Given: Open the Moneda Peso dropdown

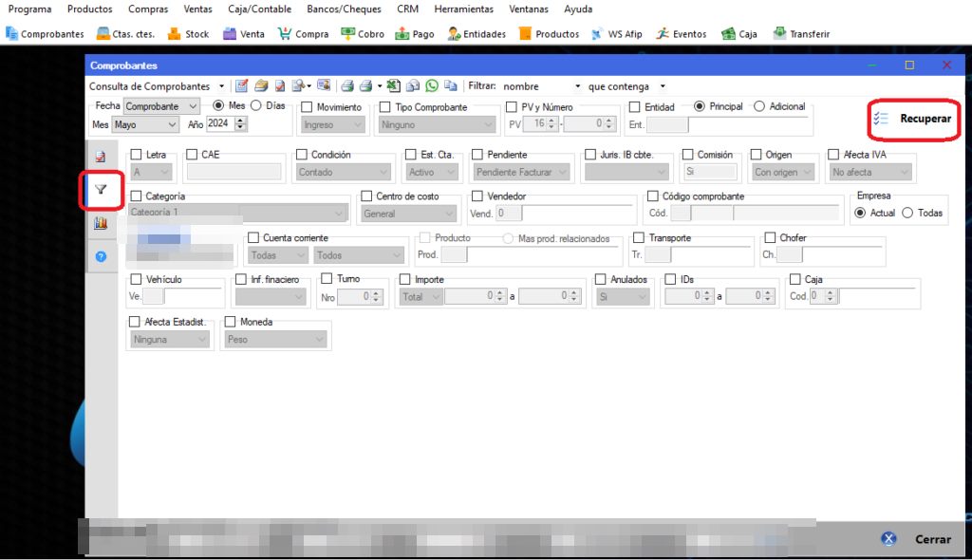Looking at the screenshot, I should click(x=276, y=339).
